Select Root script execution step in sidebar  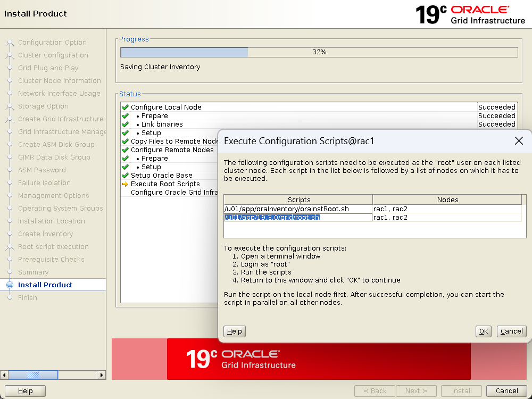coord(53,247)
